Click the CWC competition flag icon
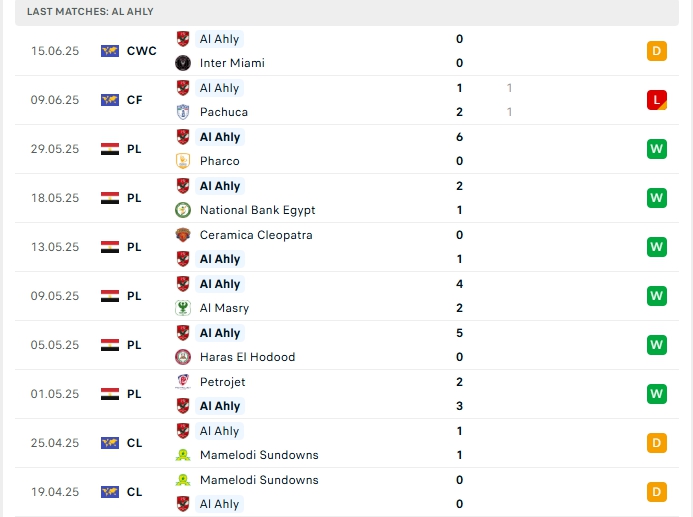Screen dimensions: 693x517 click(x=110, y=51)
